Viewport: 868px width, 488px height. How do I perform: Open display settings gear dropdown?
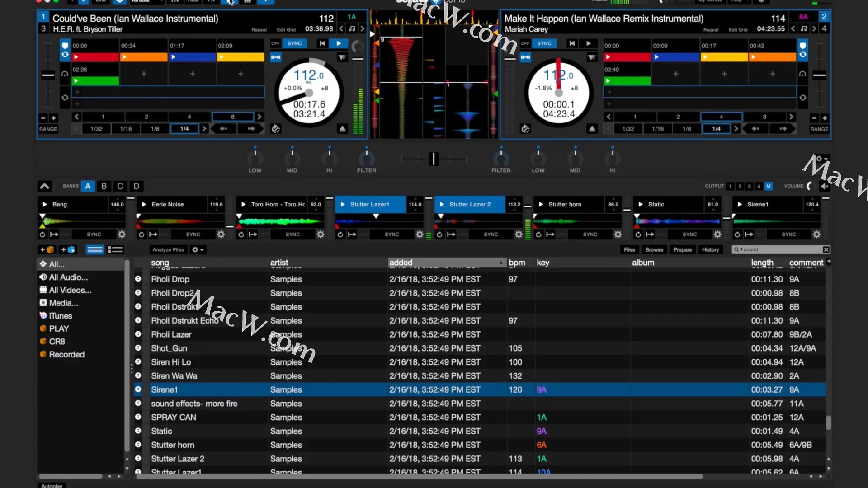point(822,159)
